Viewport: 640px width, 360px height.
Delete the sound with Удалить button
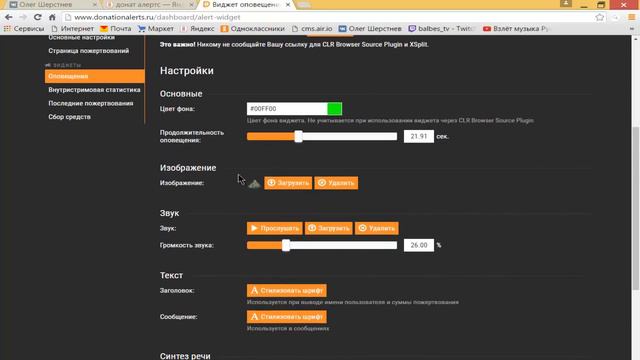tap(377, 228)
